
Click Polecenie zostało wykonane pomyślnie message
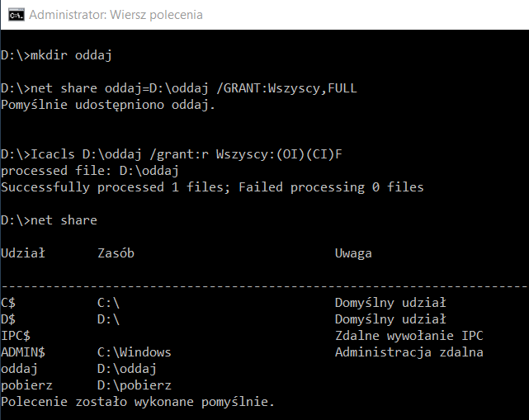(x=138, y=402)
